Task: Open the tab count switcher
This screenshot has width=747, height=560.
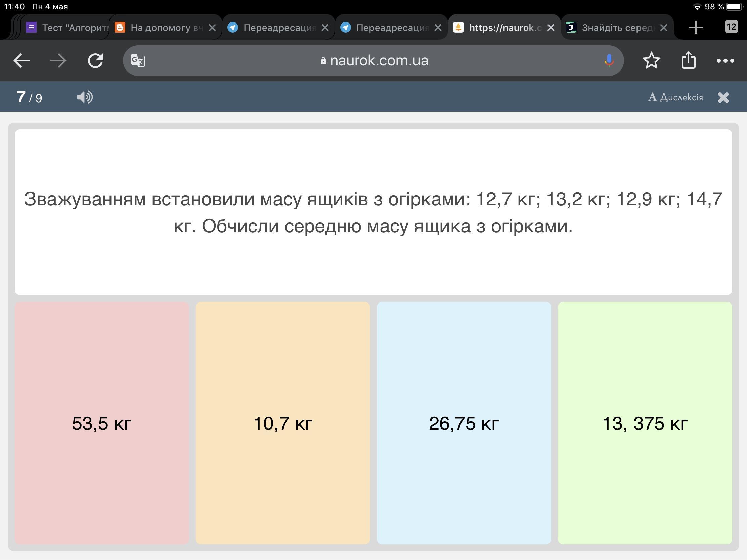Action: [731, 27]
